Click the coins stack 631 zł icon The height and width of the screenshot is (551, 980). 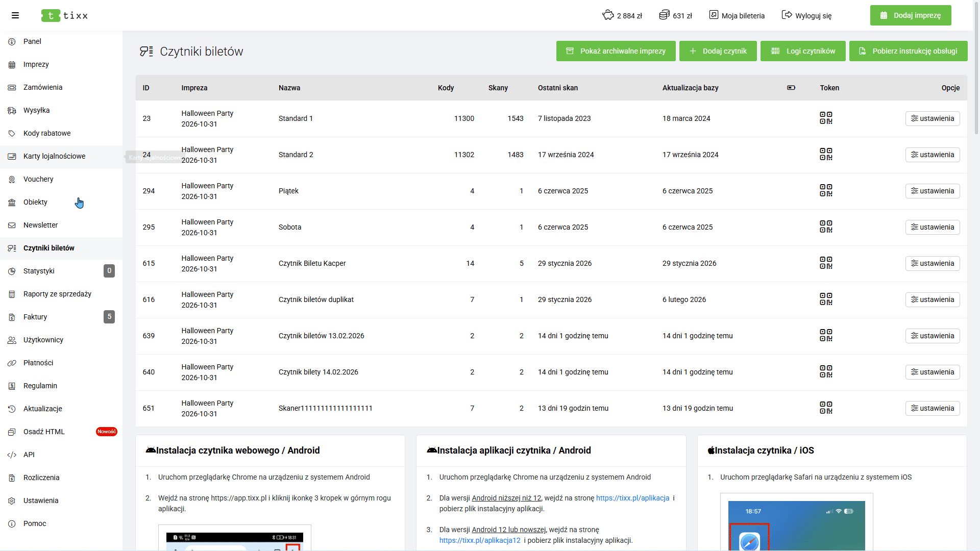pos(664,15)
